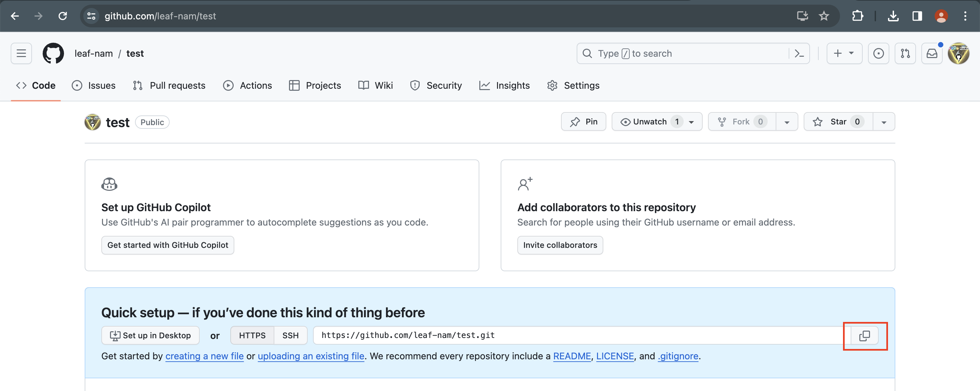Open the Code tab
Screen dimensions: 980x391
36,86
